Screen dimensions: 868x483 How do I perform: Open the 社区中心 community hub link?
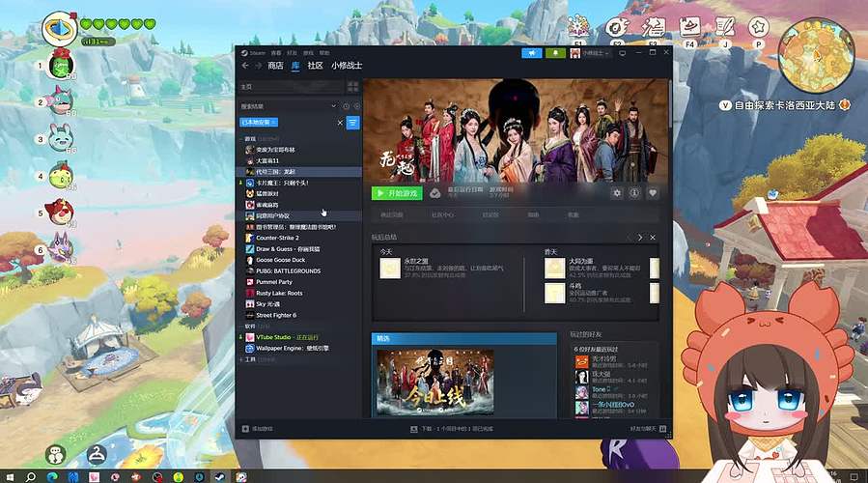(443, 214)
